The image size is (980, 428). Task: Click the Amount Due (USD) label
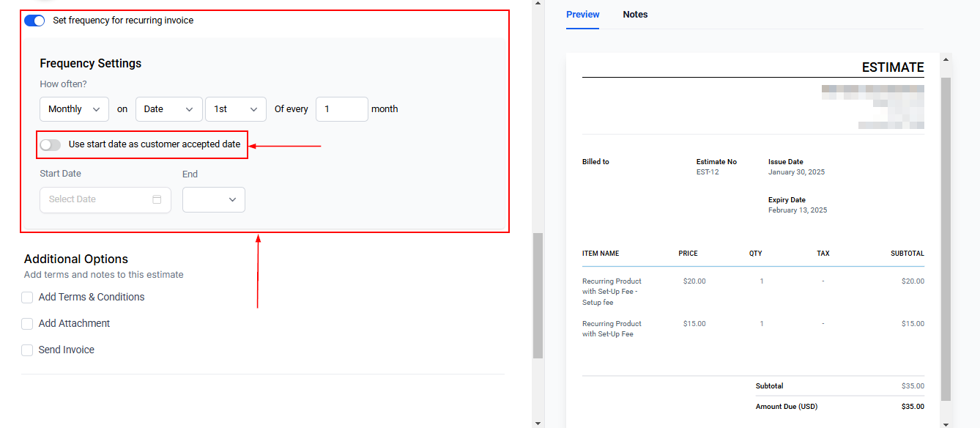pos(787,407)
